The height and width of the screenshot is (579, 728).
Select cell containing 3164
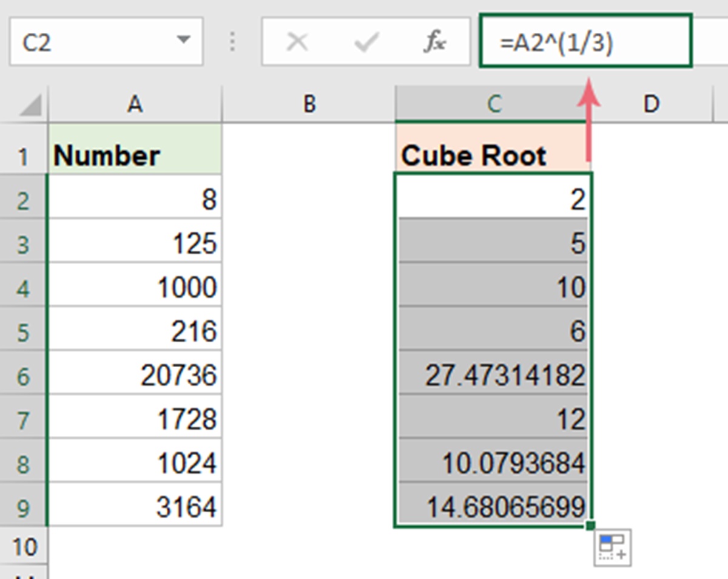tap(135, 505)
